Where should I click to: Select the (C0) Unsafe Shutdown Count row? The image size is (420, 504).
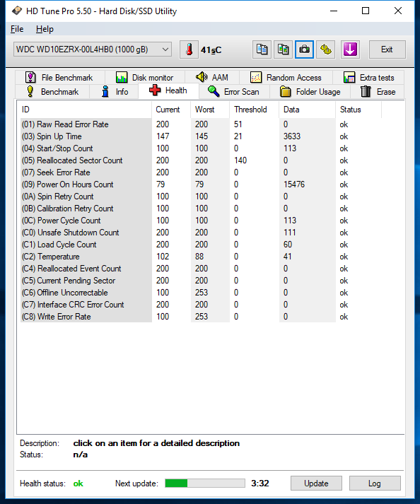[x=202, y=233]
